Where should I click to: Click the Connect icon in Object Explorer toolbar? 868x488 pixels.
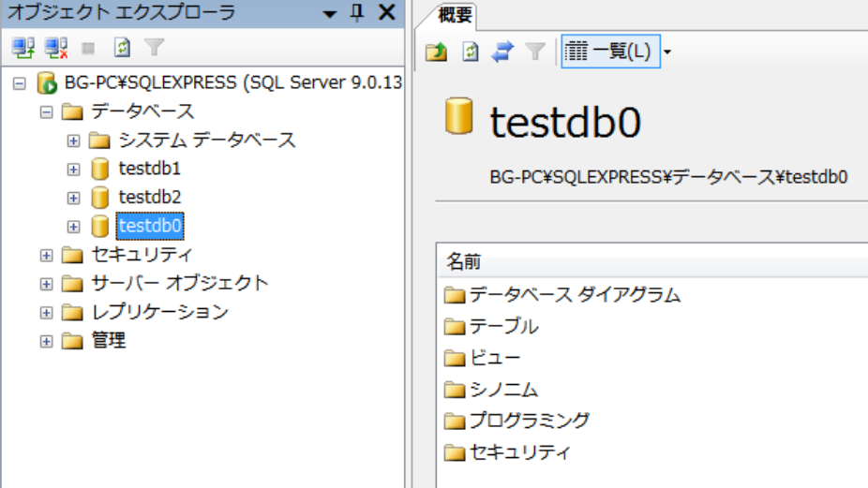pyautogui.click(x=23, y=48)
